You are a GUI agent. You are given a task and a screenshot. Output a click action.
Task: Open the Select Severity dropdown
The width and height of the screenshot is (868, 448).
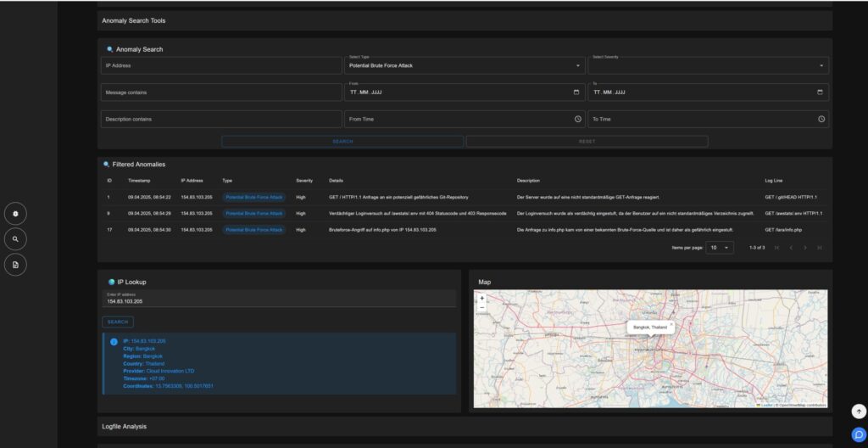tap(707, 65)
